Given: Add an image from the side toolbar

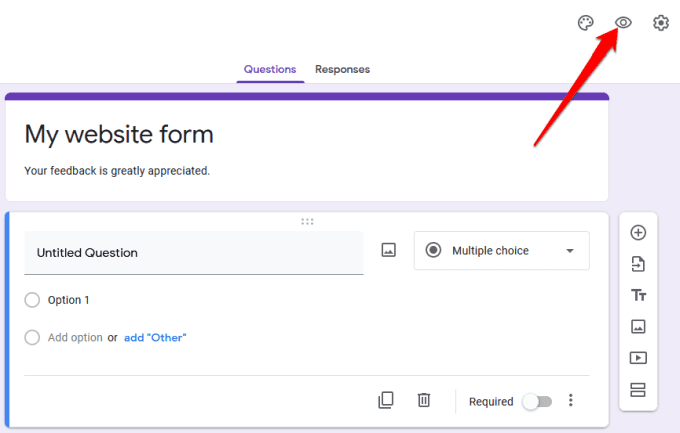Looking at the screenshot, I should point(638,326).
